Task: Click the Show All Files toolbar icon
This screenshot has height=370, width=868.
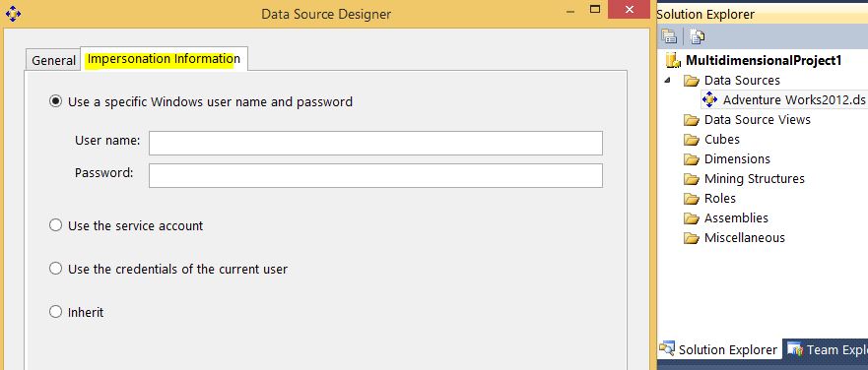Action: [698, 36]
